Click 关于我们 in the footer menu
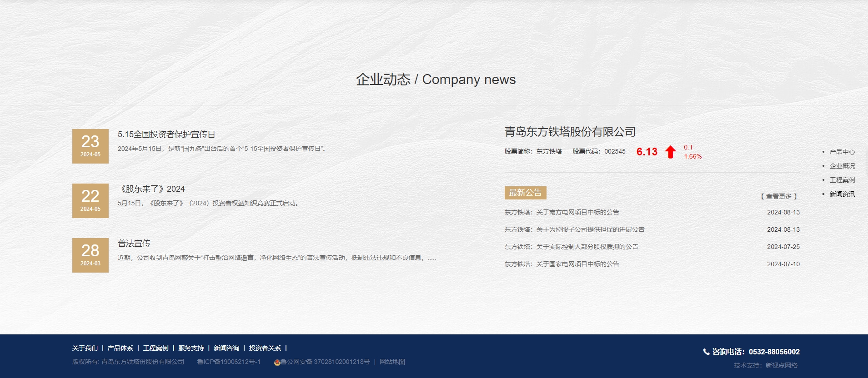Image resolution: width=868 pixels, height=378 pixels. [x=85, y=348]
